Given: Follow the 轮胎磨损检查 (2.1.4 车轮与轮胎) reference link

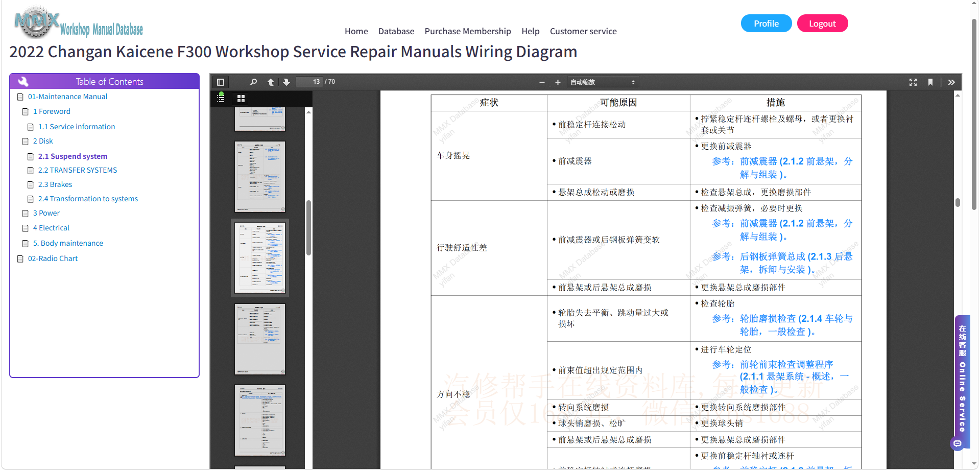Looking at the screenshot, I should point(782,325).
